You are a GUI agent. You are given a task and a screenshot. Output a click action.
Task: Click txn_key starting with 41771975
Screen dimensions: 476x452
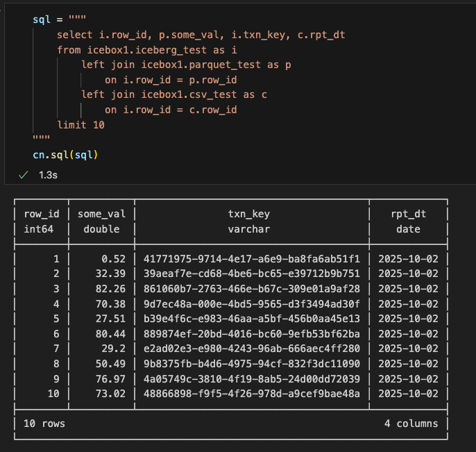pyautogui.click(x=252, y=259)
